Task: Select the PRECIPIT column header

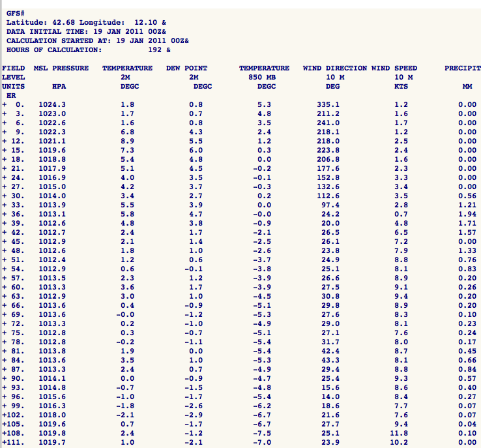Action: tap(463, 68)
